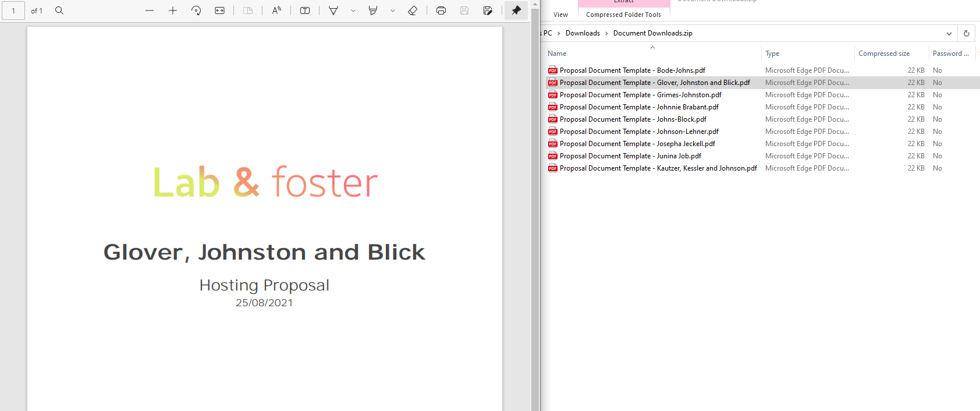This screenshot has height=411, width=980.
Task: Open the address bar history dropdown
Action: [x=949, y=33]
